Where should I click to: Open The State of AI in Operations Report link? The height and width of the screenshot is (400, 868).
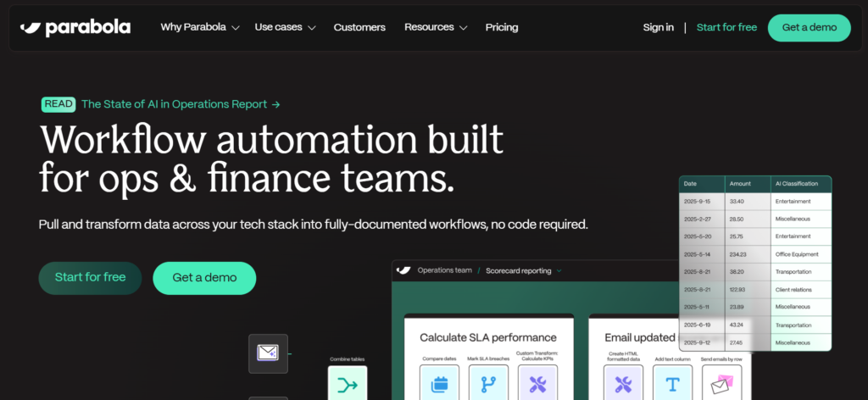coord(181,104)
